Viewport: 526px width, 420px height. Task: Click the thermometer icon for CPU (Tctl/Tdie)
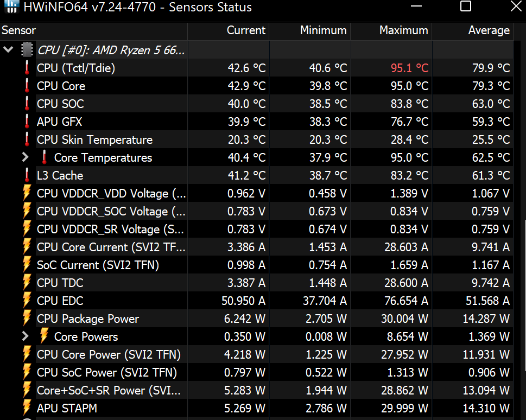(27, 68)
